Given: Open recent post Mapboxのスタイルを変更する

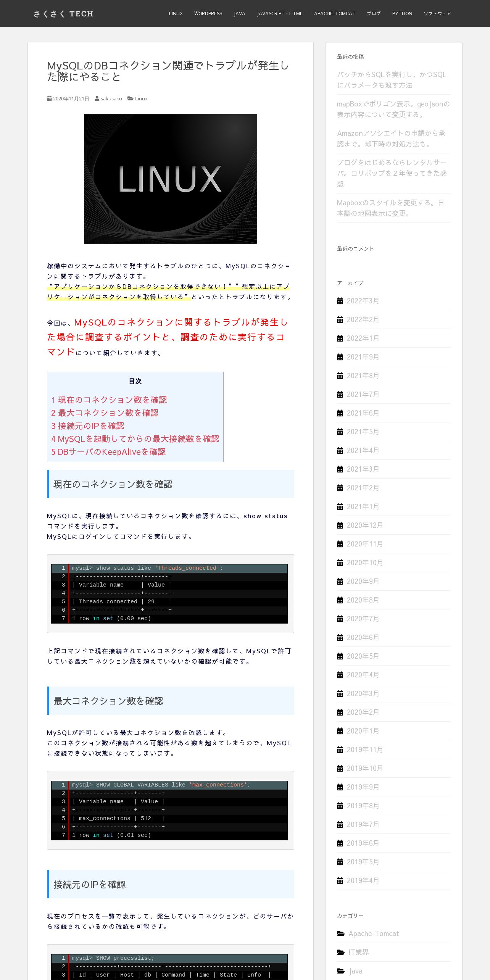Looking at the screenshot, I should pyautogui.click(x=390, y=208).
